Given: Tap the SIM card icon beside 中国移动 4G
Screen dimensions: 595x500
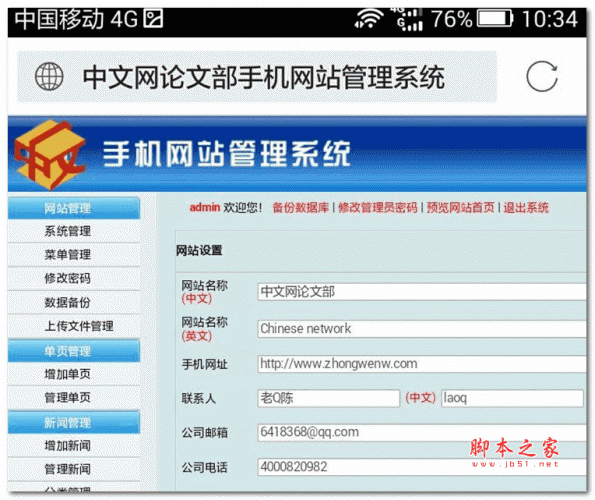Looking at the screenshot, I should point(153,19).
